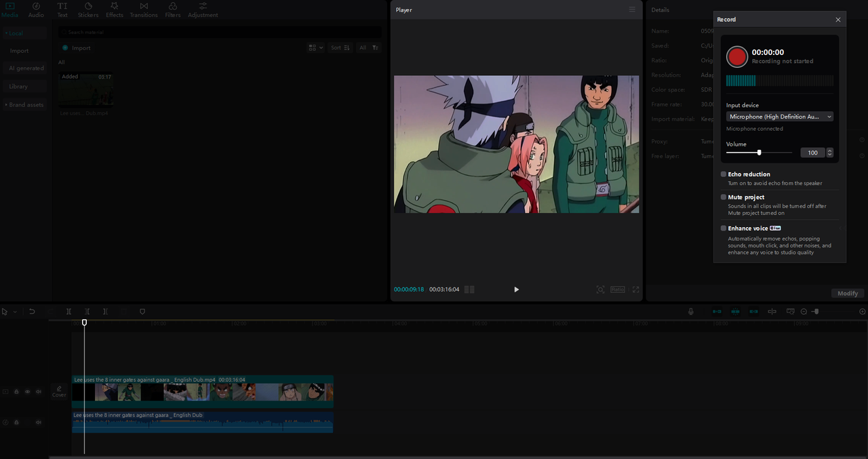
Task: Click the timeline record voiceover microphone
Action: (x=691, y=312)
